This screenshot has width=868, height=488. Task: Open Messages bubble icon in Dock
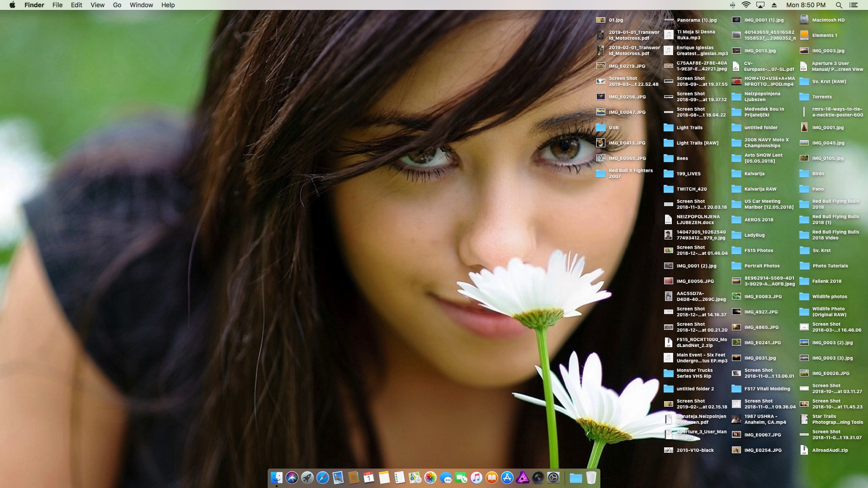pos(446,478)
